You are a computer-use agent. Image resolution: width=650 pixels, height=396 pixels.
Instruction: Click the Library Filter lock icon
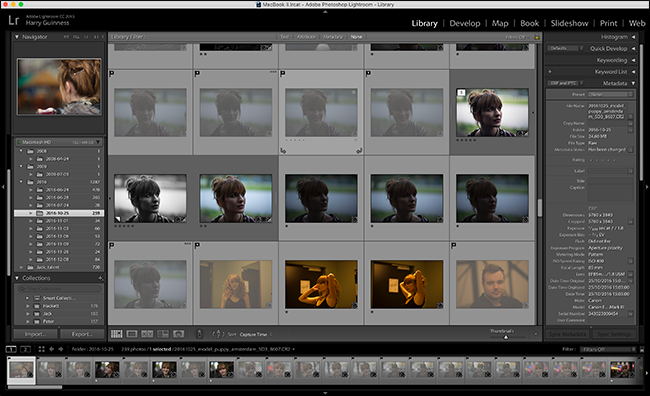[x=536, y=37]
